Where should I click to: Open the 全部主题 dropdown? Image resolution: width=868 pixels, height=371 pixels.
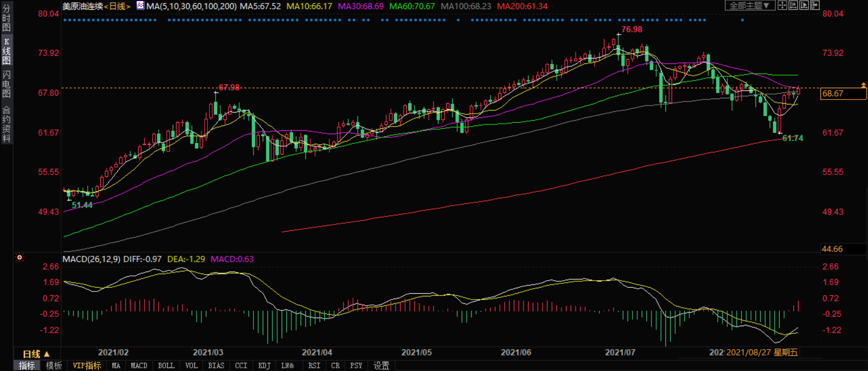[x=749, y=5]
